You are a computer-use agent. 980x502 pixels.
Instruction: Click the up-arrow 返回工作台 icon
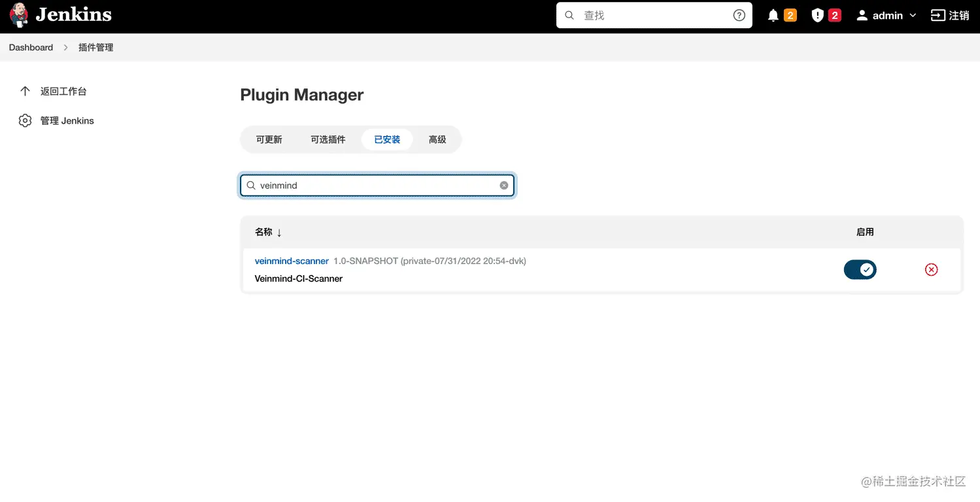point(25,91)
